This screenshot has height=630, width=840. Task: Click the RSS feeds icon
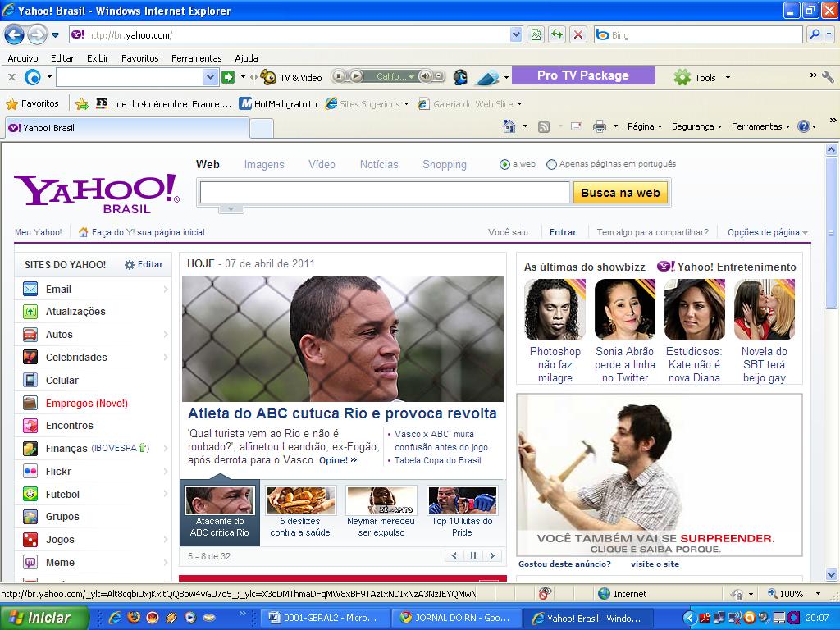click(544, 127)
